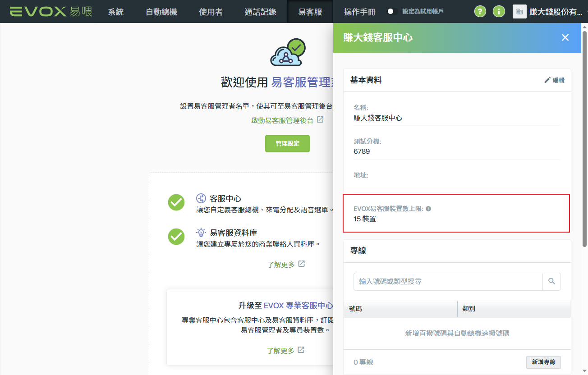The height and width of the screenshot is (375, 588).
Task: Click the 客服中心 purple call-routing icon
Action: [x=201, y=198]
